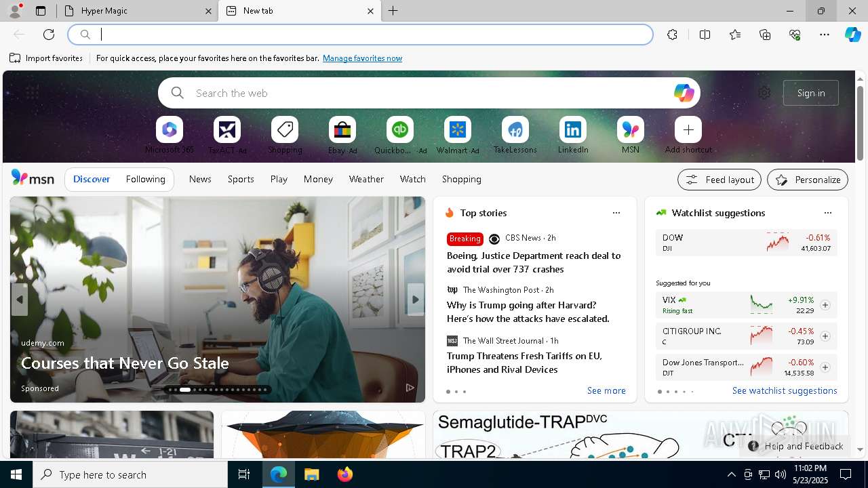Open Windows Start menu
Image resolution: width=868 pixels, height=488 pixels.
tap(16, 474)
